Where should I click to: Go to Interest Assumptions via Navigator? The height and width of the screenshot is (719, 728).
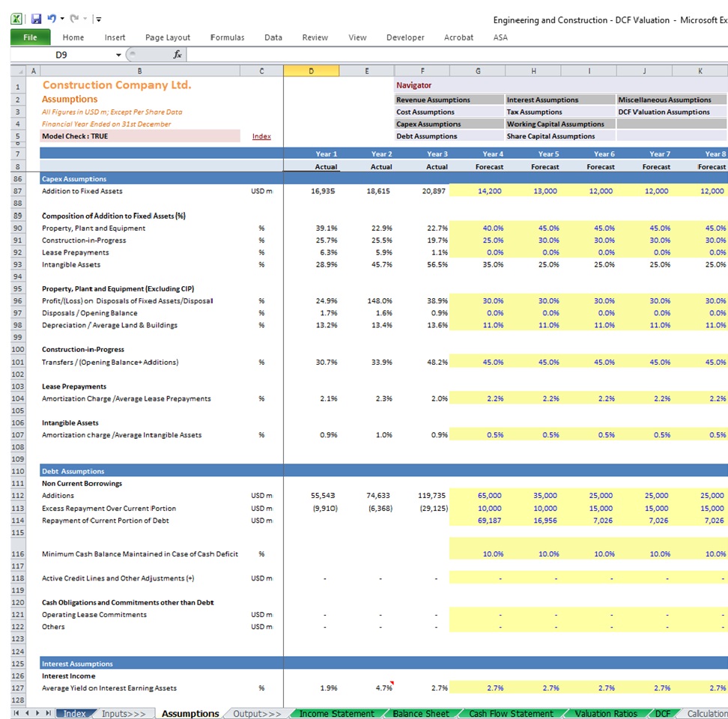560,100
